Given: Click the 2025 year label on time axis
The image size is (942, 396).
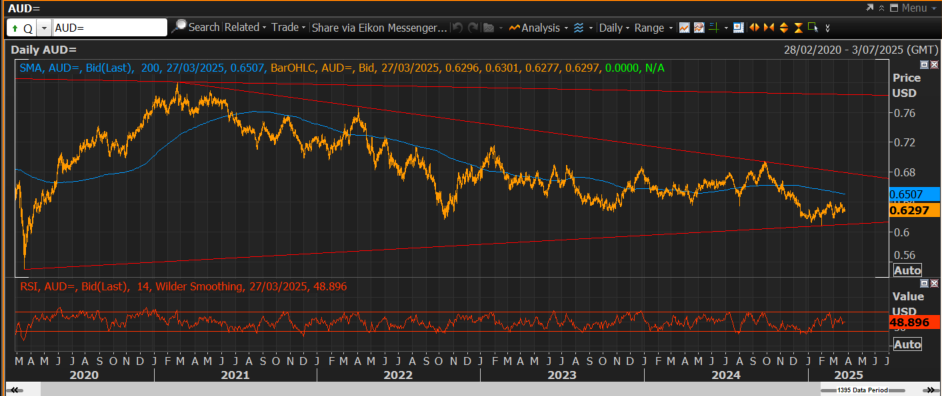Looking at the screenshot, I should click(x=848, y=375).
